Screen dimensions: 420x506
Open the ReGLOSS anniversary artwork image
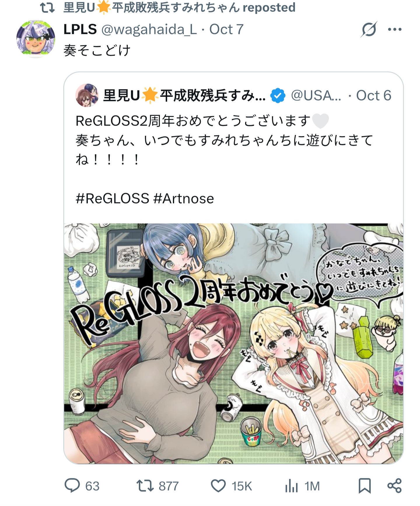tap(234, 343)
